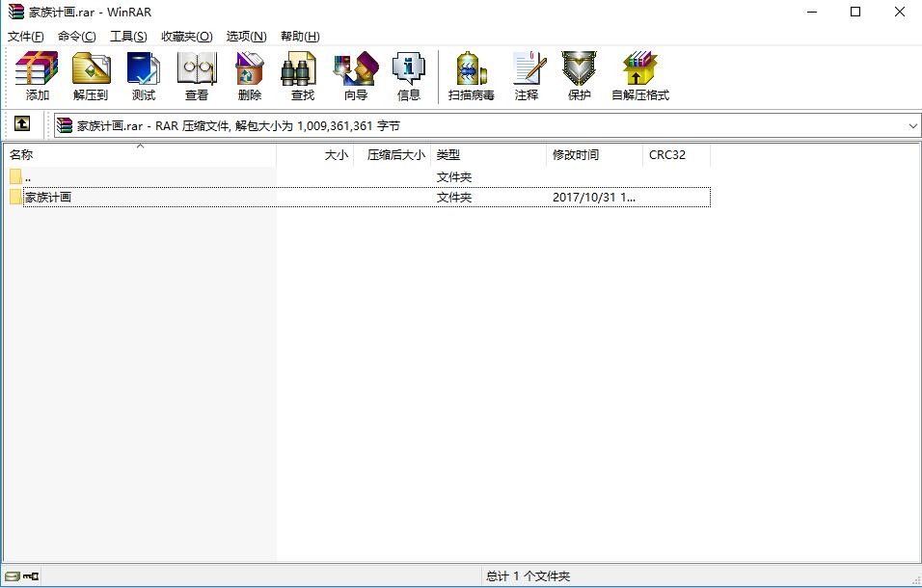Maximize the WinRAR window
This screenshot has width=922, height=588.
point(855,12)
